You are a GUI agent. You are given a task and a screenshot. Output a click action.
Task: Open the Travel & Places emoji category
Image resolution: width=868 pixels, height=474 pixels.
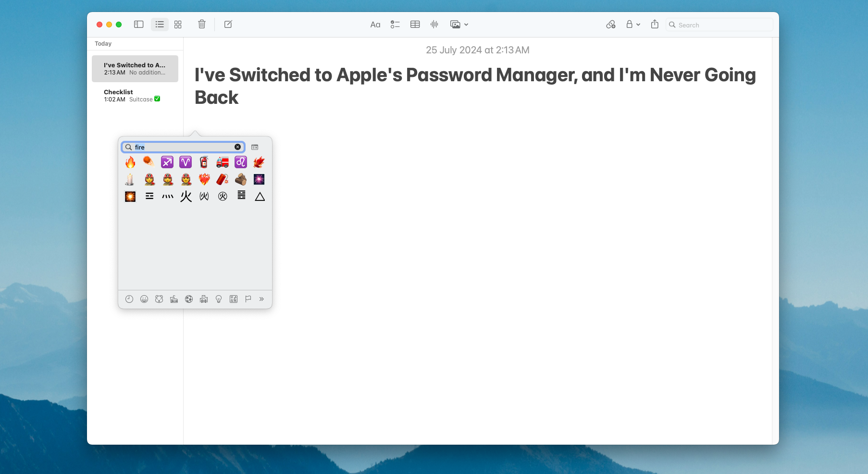point(204,299)
